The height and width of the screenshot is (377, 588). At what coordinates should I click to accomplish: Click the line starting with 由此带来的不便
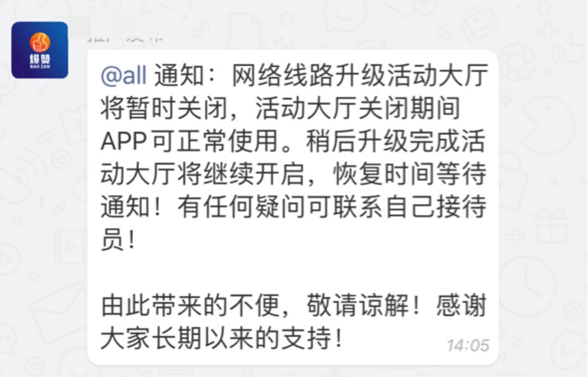[x=294, y=306]
